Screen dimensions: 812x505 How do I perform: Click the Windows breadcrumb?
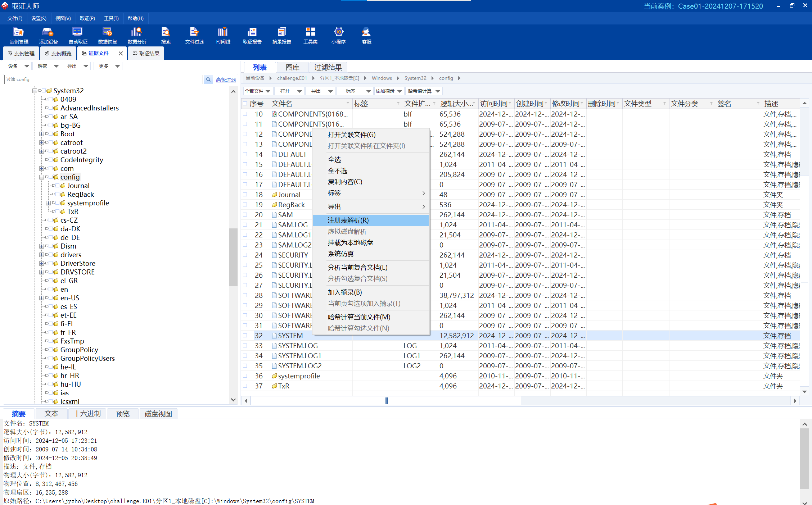[x=382, y=78]
